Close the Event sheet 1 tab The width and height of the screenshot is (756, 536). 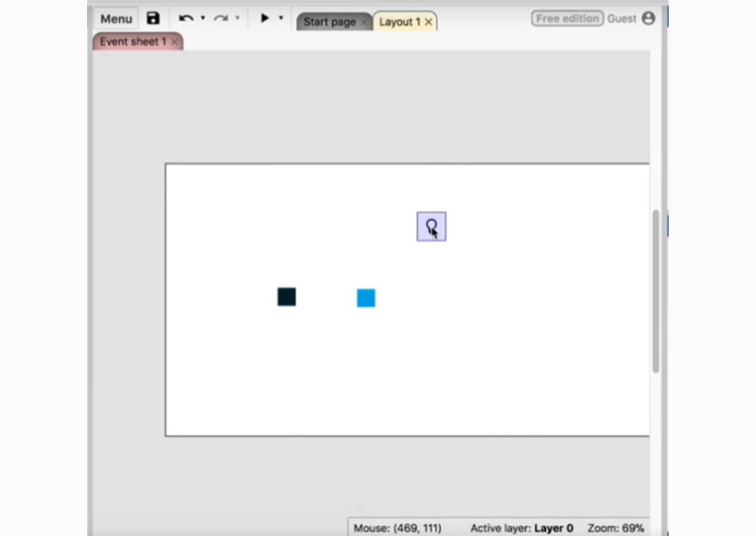pos(174,42)
